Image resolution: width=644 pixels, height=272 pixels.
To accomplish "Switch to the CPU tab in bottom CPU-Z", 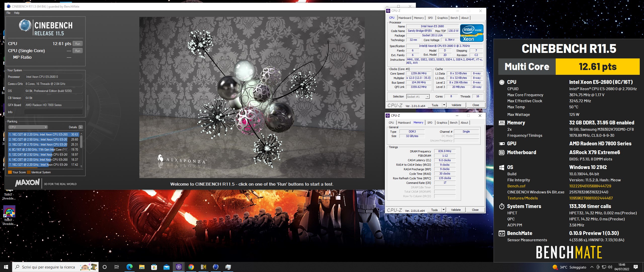I will pos(391,123).
